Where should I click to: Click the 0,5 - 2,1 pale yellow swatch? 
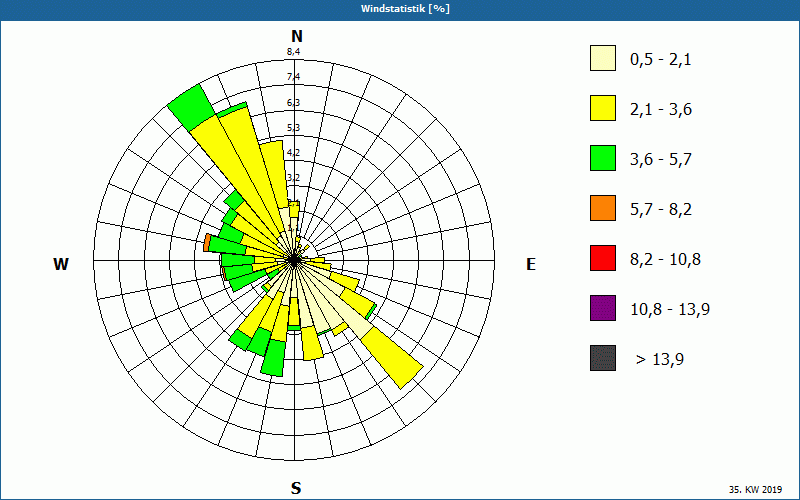coord(603,58)
